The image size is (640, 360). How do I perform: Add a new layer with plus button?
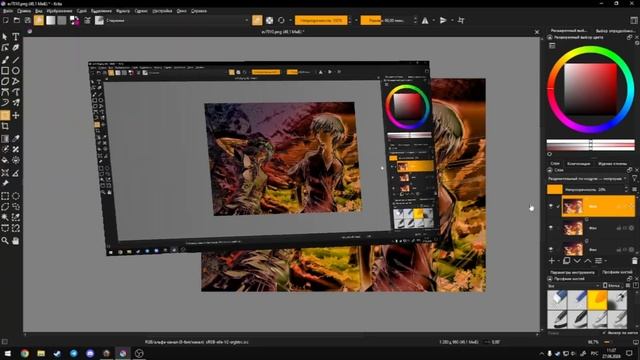click(x=552, y=260)
